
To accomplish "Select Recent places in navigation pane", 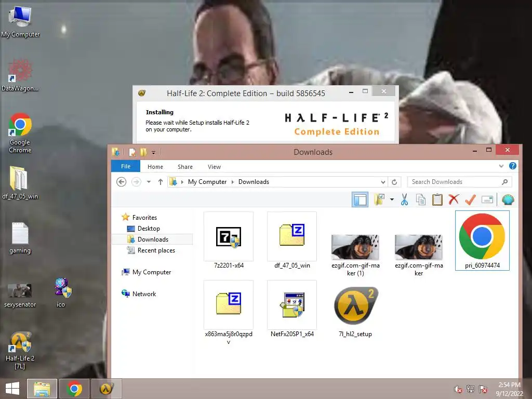I will pos(156,250).
